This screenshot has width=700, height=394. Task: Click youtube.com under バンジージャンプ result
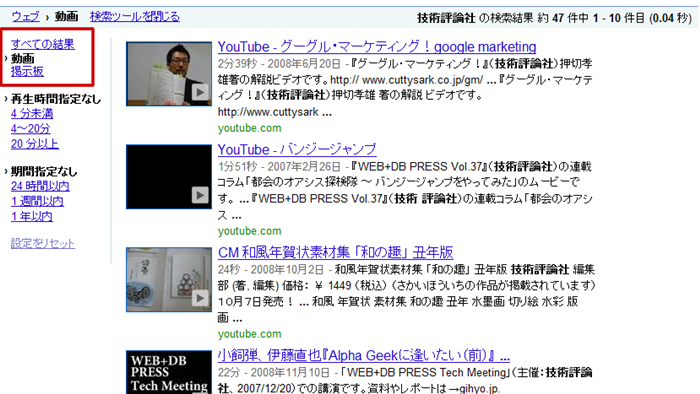250,231
